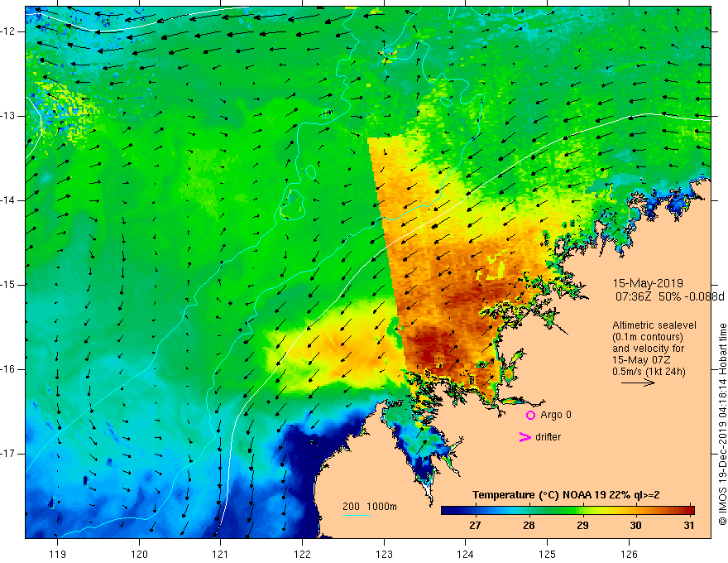This screenshot has height=563, width=728.
Task: Click the magenta Argo 0 circle marker
Action: click(x=530, y=416)
